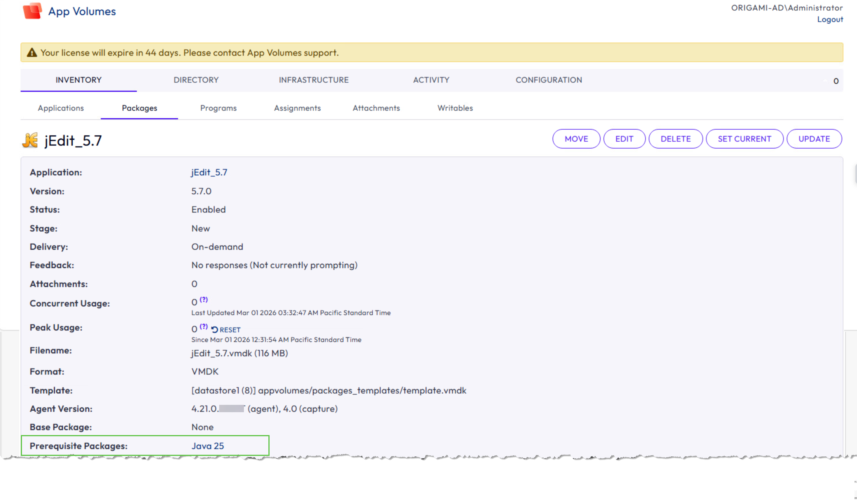Image resolution: width=857 pixels, height=504 pixels.
Task: Click the UPDATE package button
Action: [814, 139]
